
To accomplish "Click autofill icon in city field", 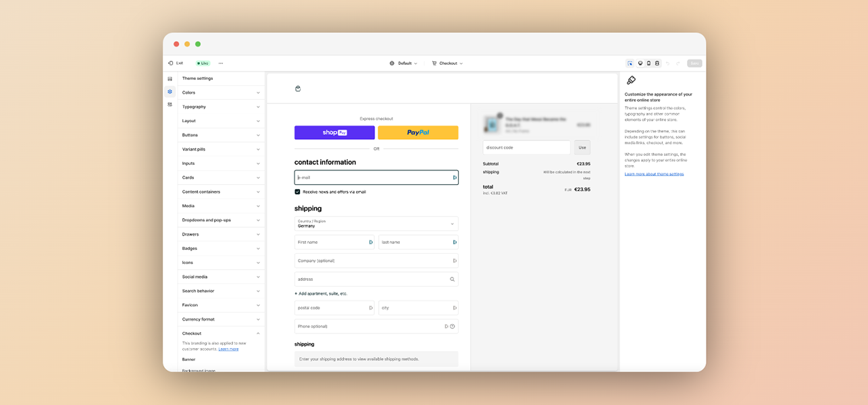I will (455, 308).
